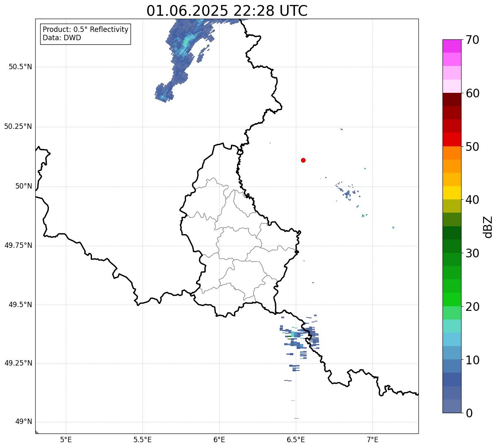Click the '49.5°N' latitude label
Image resolution: width=498 pixels, height=448 pixels.
click(20, 305)
